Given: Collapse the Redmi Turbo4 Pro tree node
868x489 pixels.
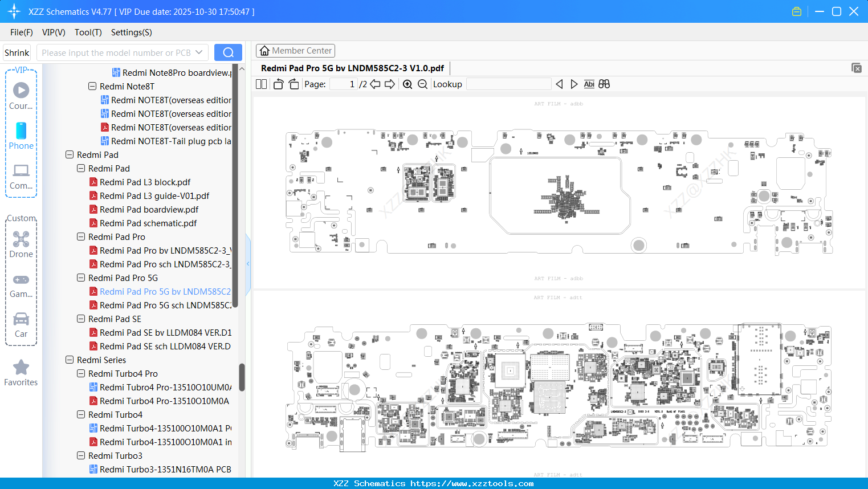Looking at the screenshot, I should (x=81, y=374).
